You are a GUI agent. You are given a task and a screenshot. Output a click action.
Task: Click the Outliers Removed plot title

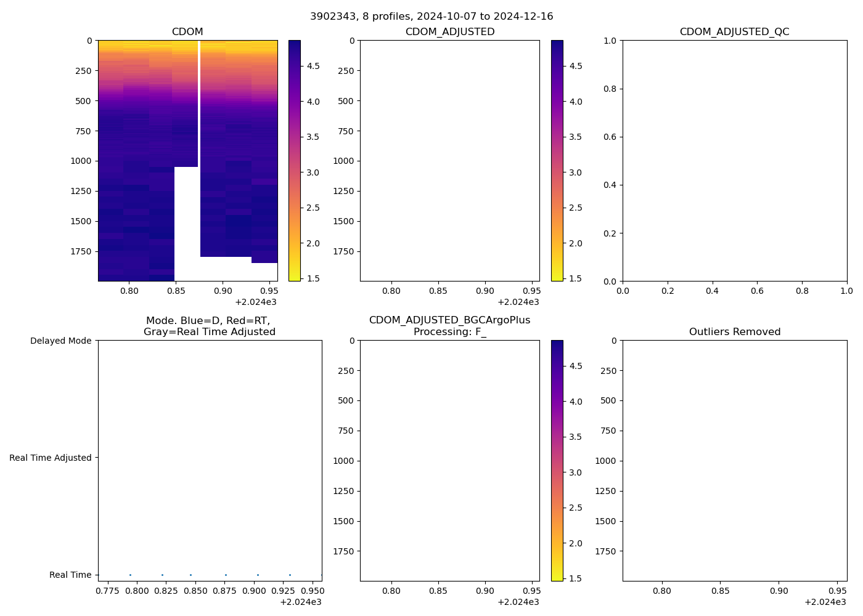pyautogui.click(x=734, y=332)
